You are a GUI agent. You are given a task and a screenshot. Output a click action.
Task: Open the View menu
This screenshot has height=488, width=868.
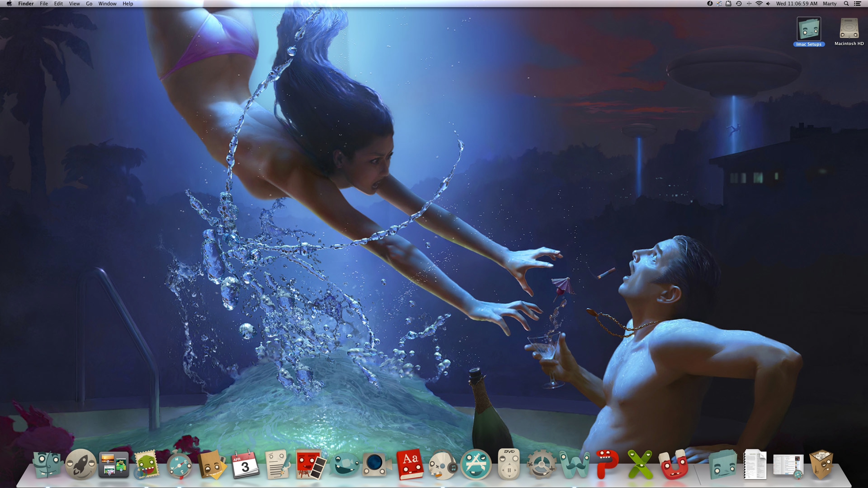[74, 4]
